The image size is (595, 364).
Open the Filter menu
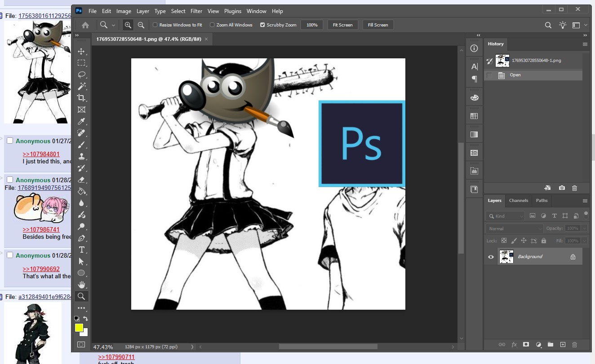(196, 11)
